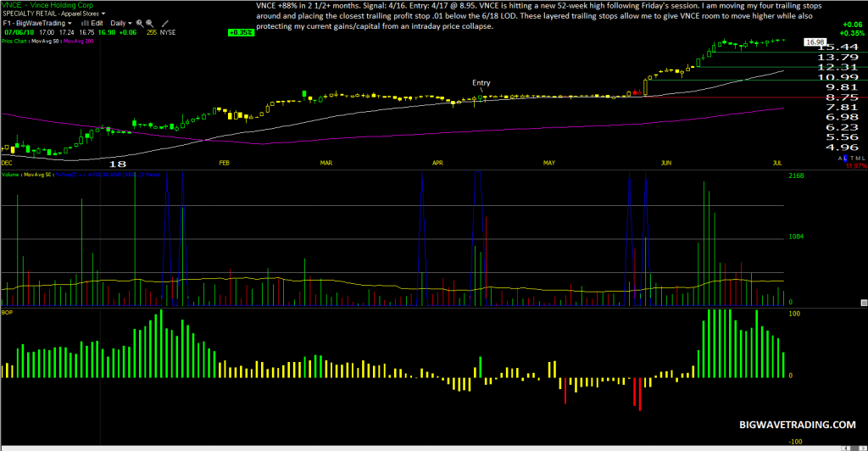Click the FEB month label on time axis

click(x=224, y=163)
